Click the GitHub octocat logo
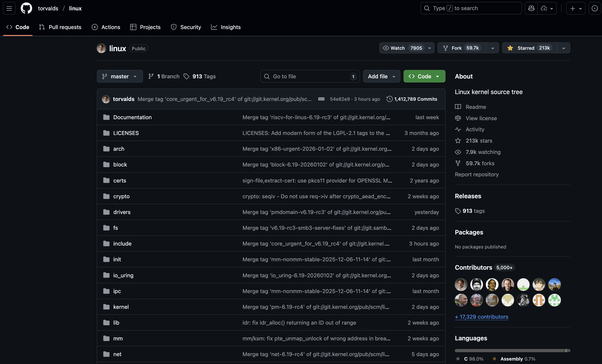The image size is (602, 364). tap(26, 8)
